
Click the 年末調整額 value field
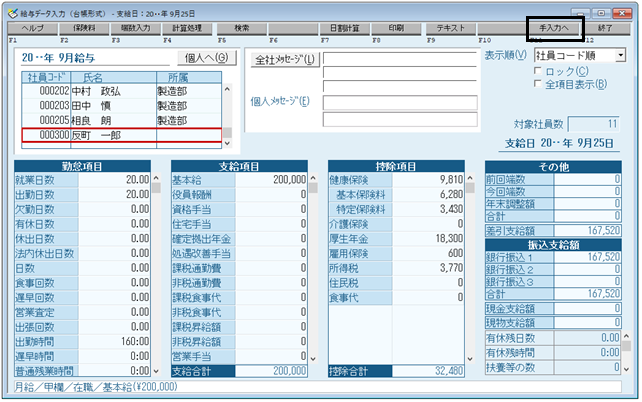588,204
